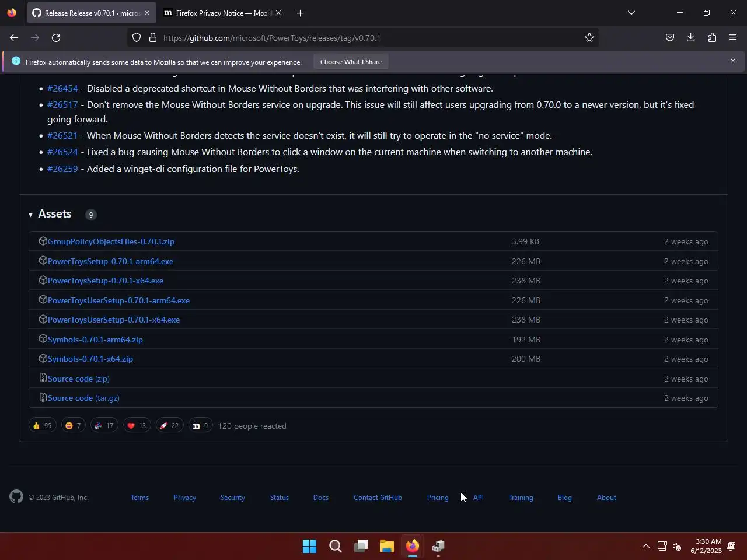Open tracking protection shield icon
Viewport: 747px width, 560px height.
pyautogui.click(x=137, y=38)
